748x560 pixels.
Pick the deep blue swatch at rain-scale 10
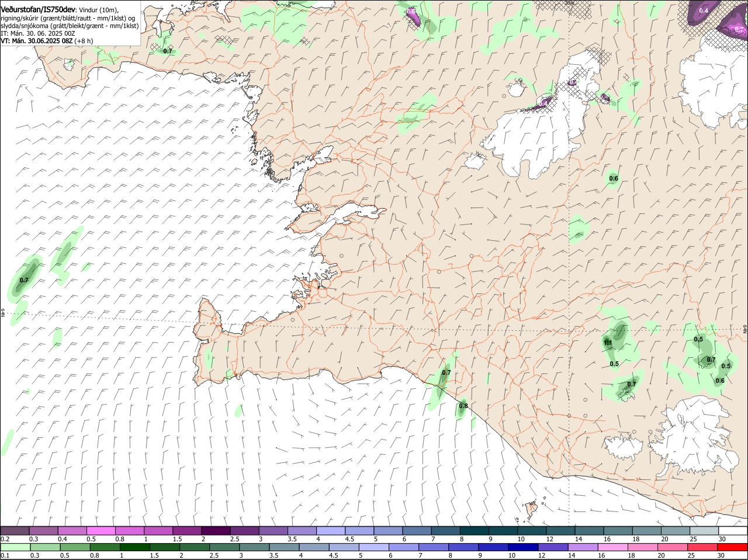(523, 547)
